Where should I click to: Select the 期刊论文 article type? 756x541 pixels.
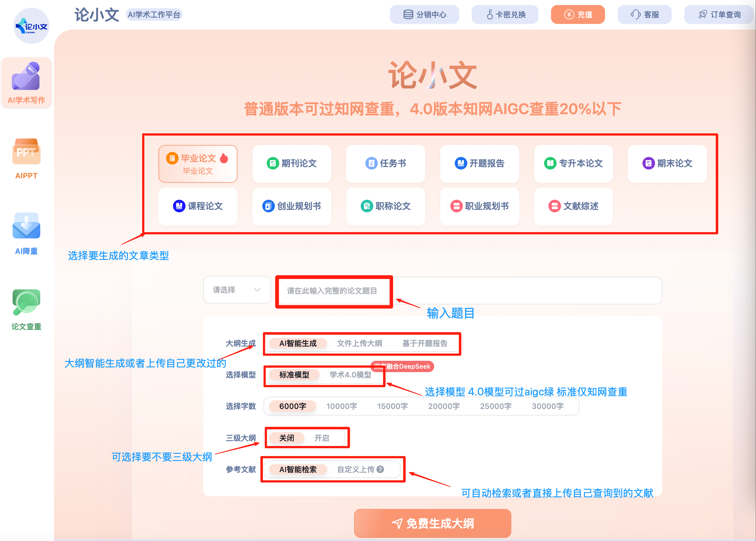292,164
